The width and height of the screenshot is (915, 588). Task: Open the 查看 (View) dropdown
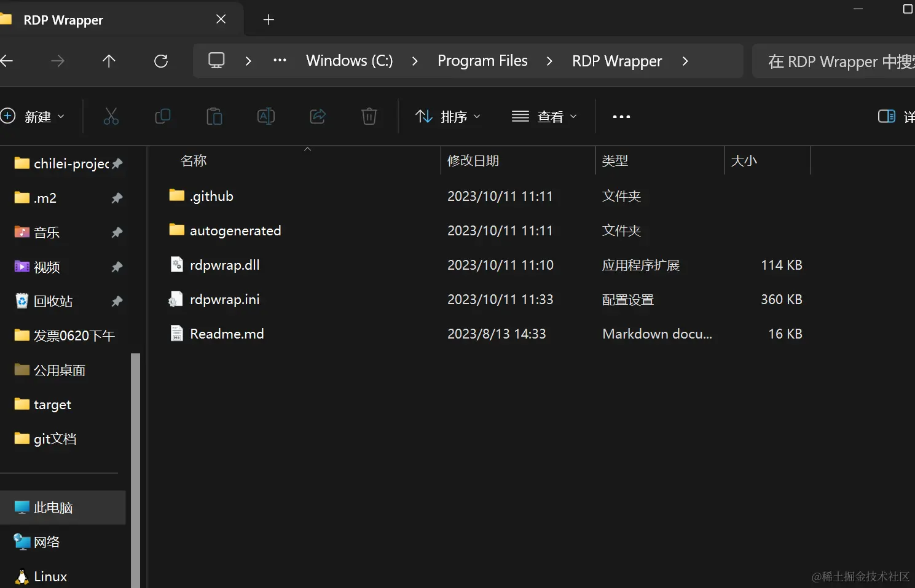544,116
